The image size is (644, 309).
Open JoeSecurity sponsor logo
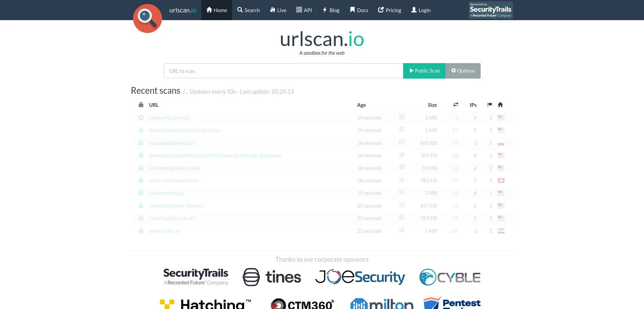coord(360,277)
